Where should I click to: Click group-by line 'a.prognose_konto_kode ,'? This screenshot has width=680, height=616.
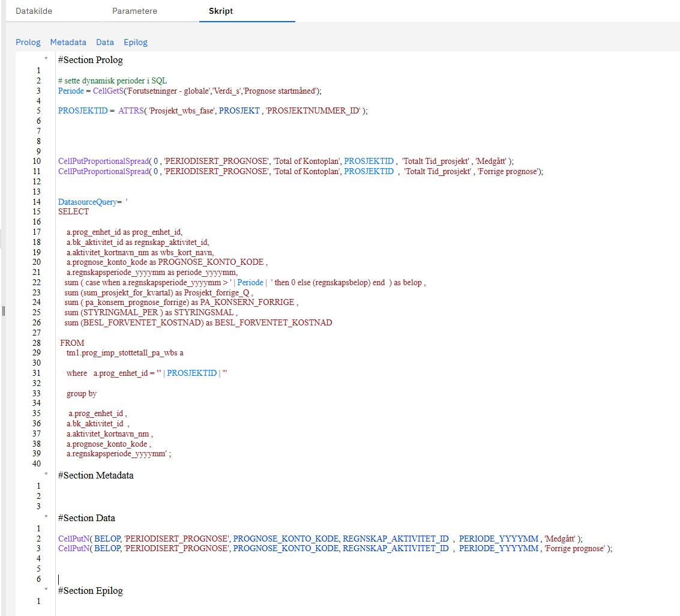109,444
